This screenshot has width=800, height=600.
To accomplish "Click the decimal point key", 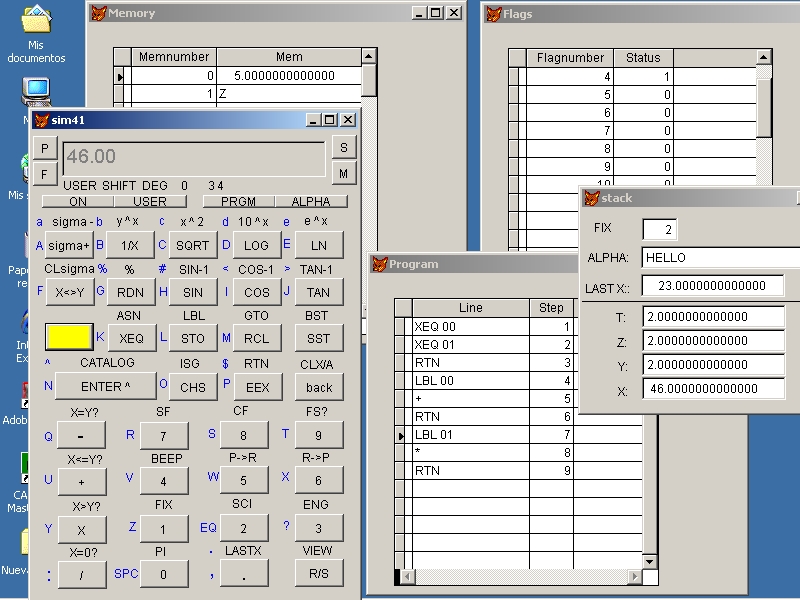I will (x=244, y=573).
